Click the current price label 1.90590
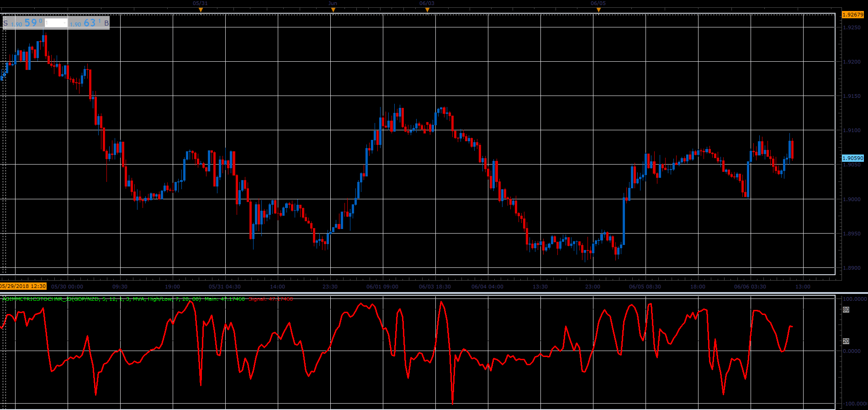 853,158
